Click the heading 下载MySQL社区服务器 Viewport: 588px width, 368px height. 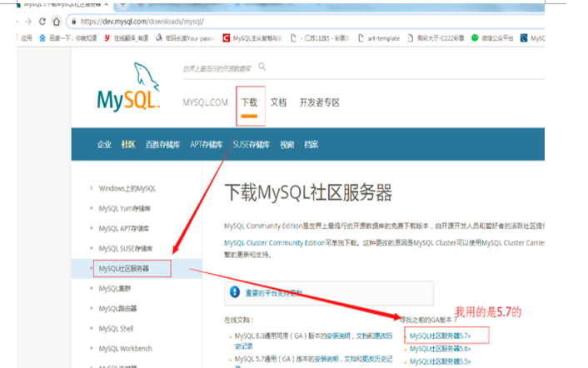tap(308, 192)
